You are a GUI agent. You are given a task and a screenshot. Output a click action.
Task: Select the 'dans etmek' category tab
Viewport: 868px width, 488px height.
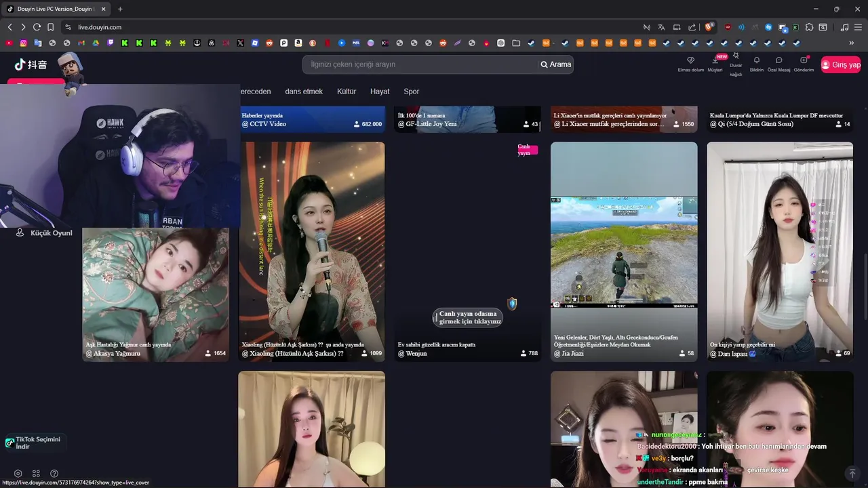point(304,91)
